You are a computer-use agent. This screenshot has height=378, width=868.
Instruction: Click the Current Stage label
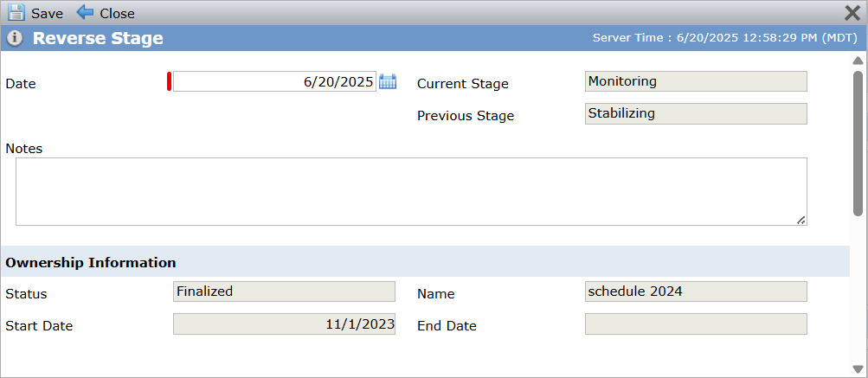[x=463, y=84]
